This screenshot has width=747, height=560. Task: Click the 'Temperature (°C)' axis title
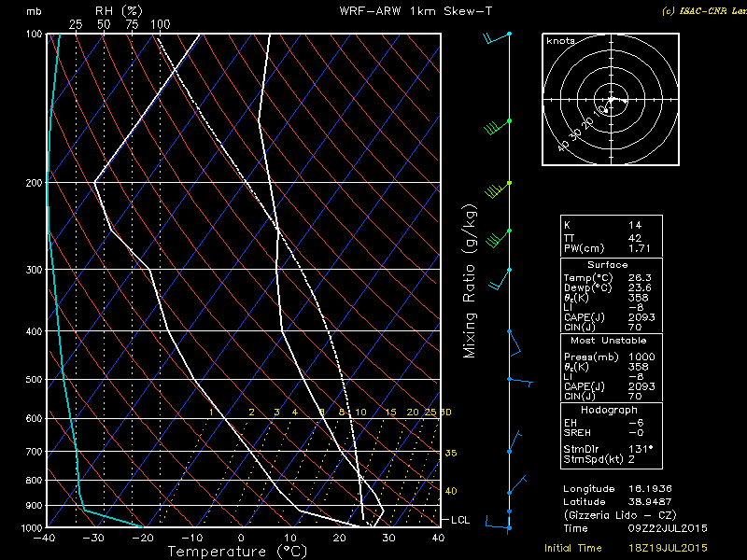(x=237, y=552)
